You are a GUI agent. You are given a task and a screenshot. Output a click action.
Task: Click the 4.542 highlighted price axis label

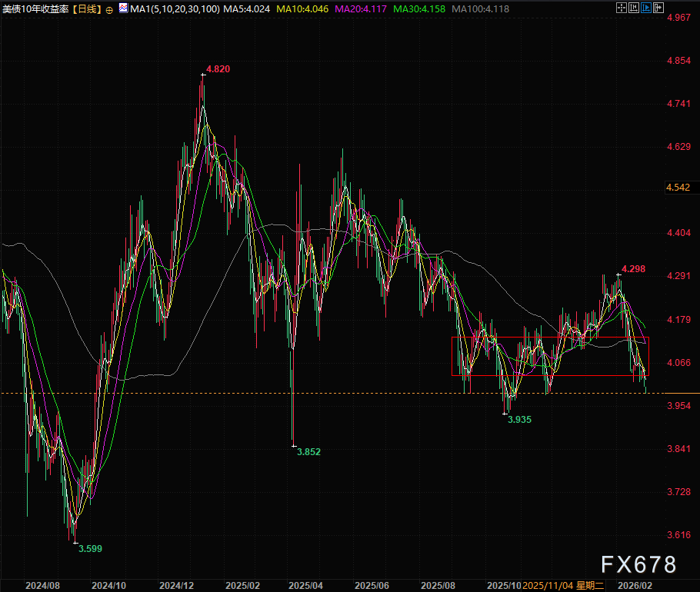[x=678, y=188]
